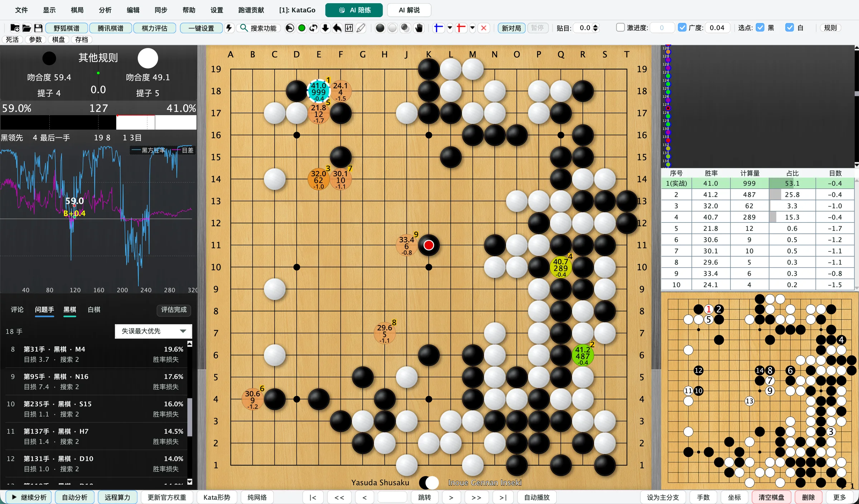Toggle the AI 陪练 mode button
The height and width of the screenshot is (504, 859).
tap(354, 10)
